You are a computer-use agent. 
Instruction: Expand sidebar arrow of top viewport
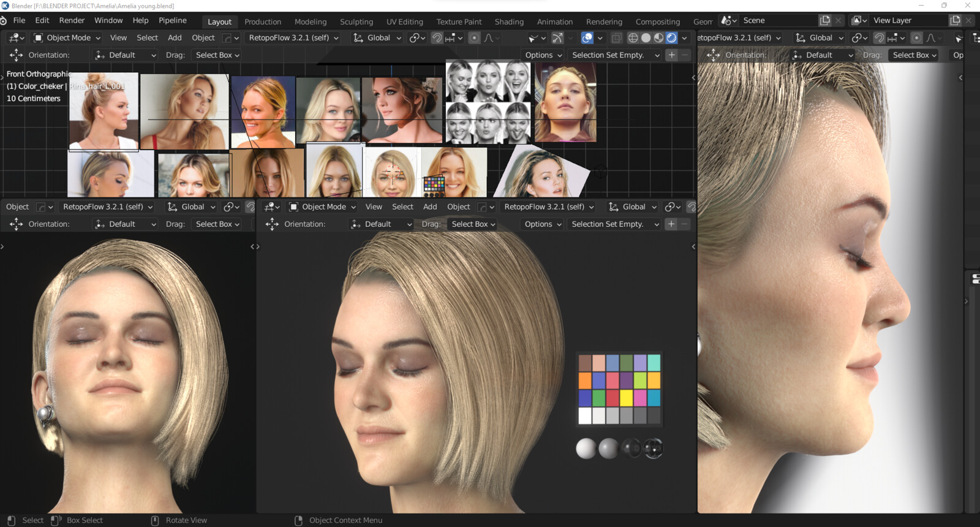[693, 77]
